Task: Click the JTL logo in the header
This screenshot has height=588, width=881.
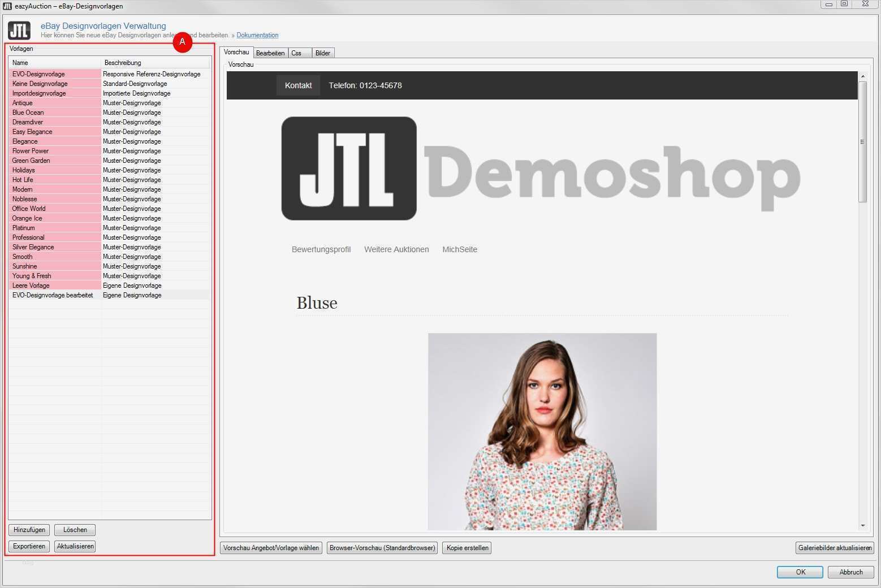Action: click(x=19, y=29)
